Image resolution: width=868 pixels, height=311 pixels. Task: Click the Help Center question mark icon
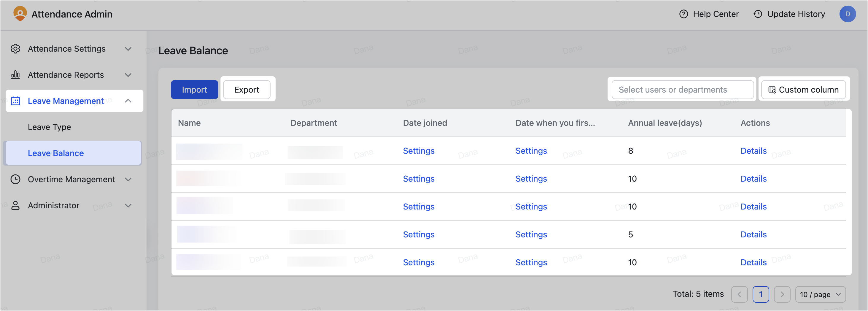point(683,14)
